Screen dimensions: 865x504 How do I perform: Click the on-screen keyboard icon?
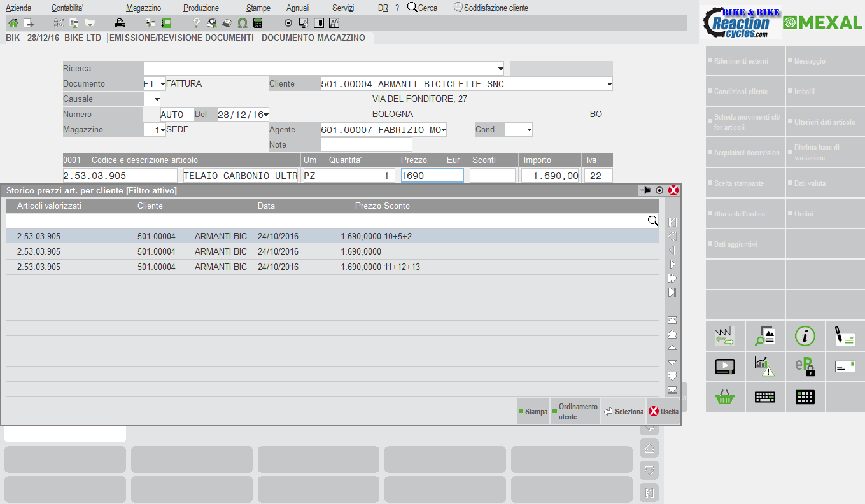(x=764, y=398)
